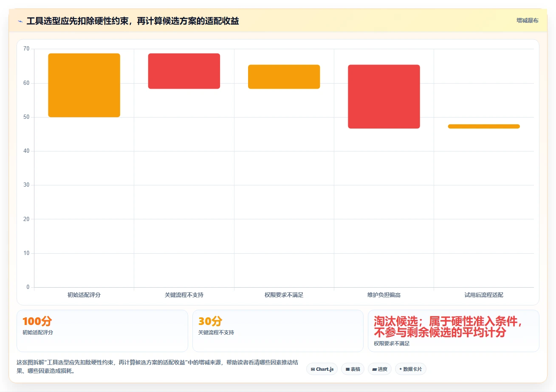This screenshot has width=556, height=392.
Task: Click the 初始适配评分 caption under 100分
Action: pyautogui.click(x=38, y=333)
